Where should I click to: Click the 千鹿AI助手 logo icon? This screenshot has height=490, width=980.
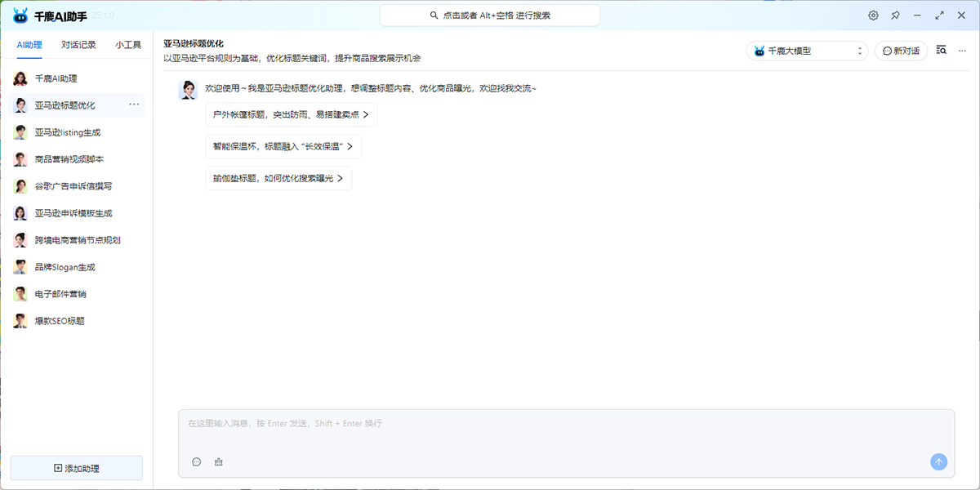19,15
